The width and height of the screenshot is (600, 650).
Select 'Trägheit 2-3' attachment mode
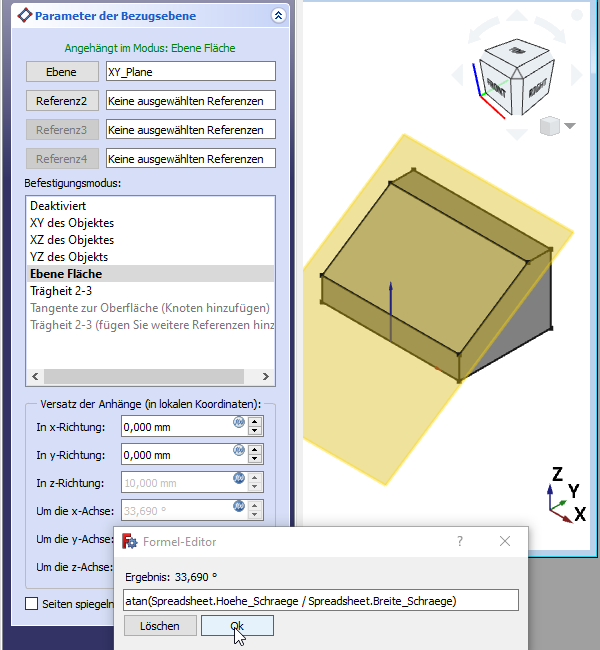pos(61,291)
